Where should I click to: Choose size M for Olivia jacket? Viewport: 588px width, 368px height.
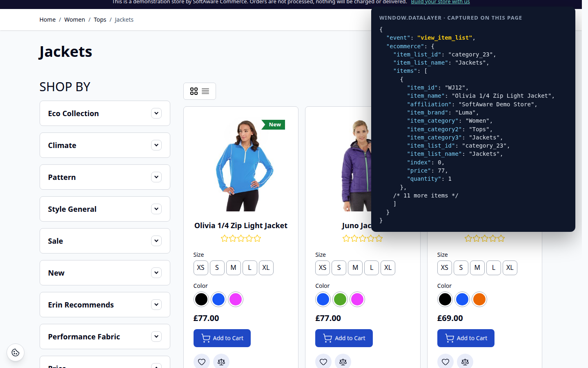[234, 268]
